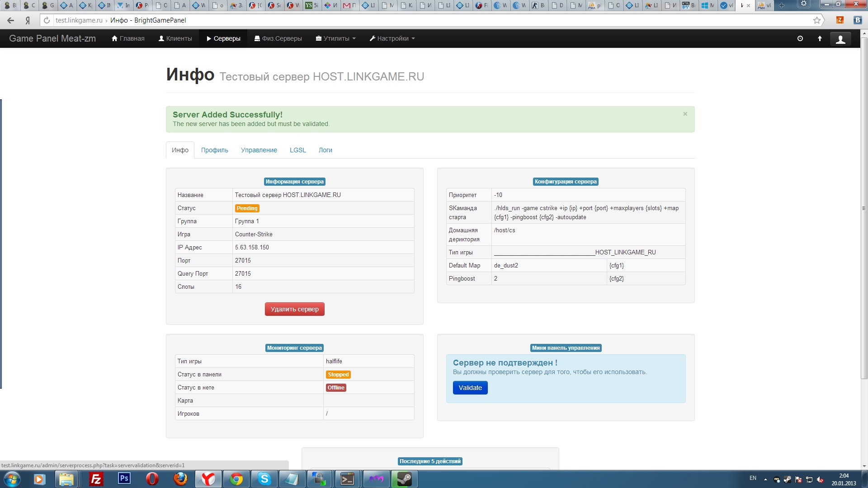
Task: Reload the page with refresh icon
Action: (47, 20)
